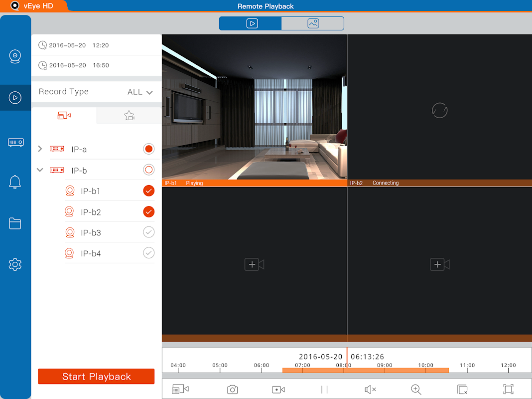Collapse the IP-b device tree
532x399 pixels.
(40, 170)
